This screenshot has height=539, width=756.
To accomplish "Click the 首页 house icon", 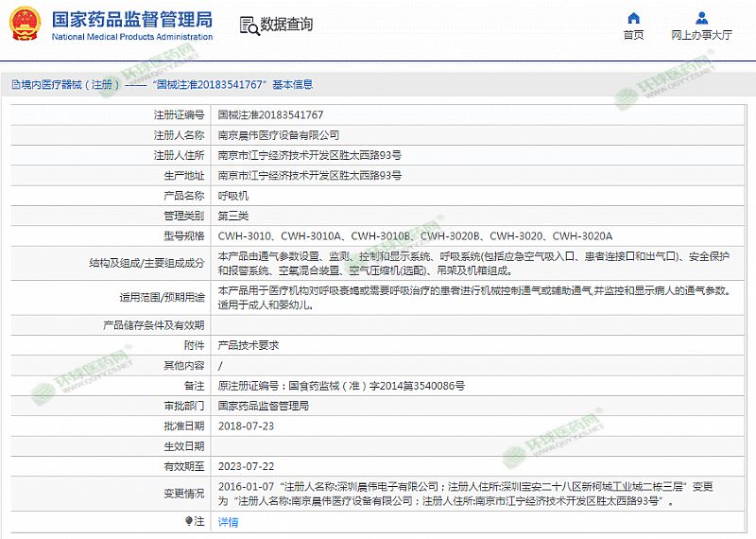I will 633,17.
